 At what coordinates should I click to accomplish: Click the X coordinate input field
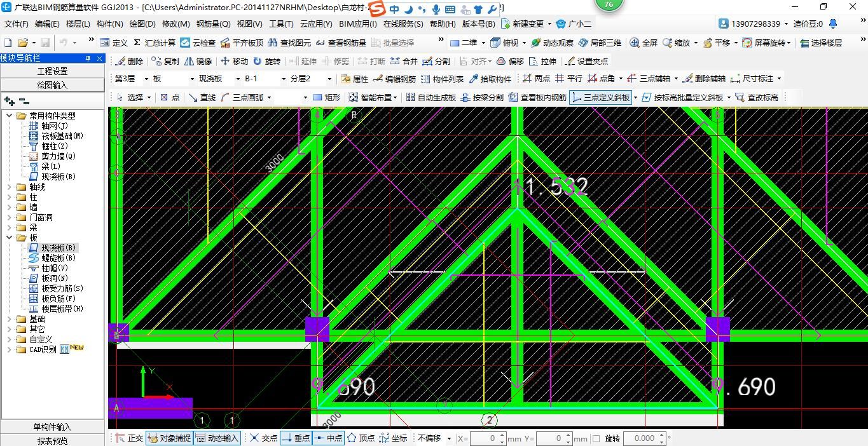pyautogui.click(x=486, y=438)
